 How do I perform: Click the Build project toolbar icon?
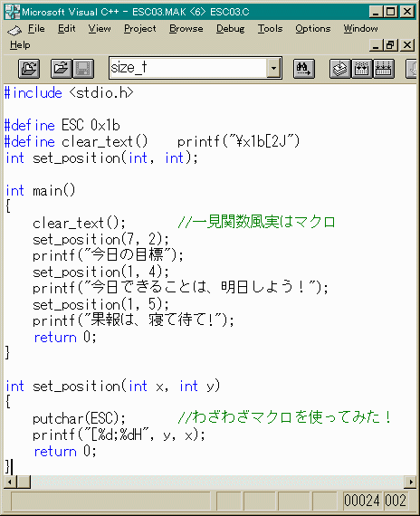362,69
